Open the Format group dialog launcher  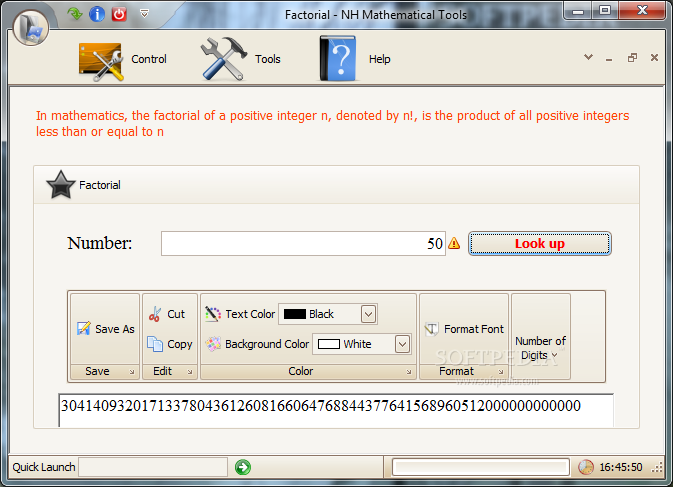tap(500, 372)
